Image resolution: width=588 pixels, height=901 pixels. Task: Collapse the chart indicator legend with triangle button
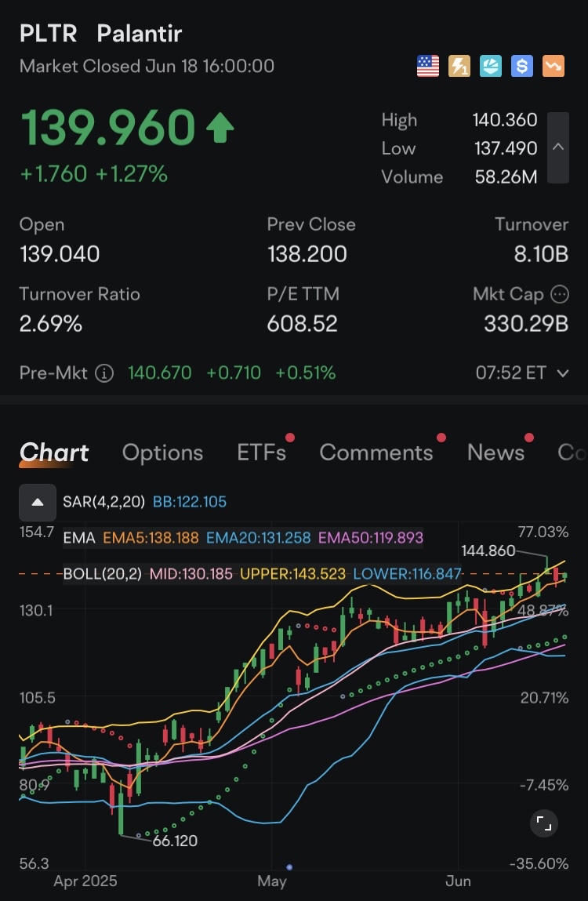coord(38,502)
